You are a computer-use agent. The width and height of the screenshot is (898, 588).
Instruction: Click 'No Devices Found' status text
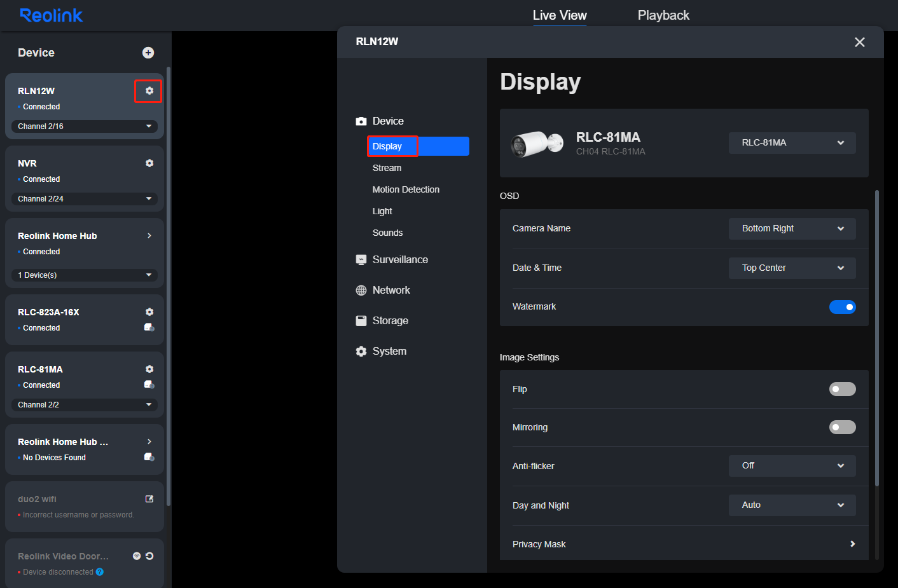[54, 458]
